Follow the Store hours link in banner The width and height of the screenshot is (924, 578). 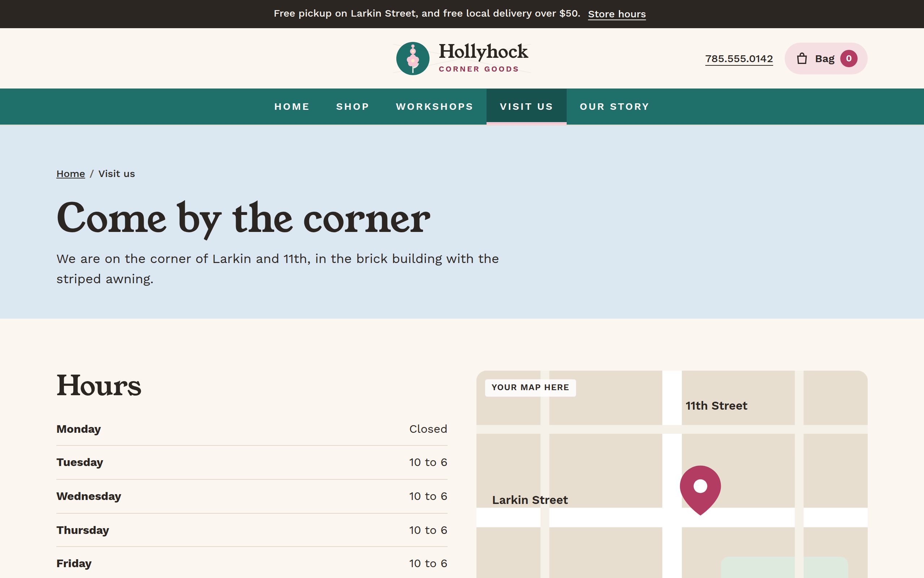pos(616,14)
